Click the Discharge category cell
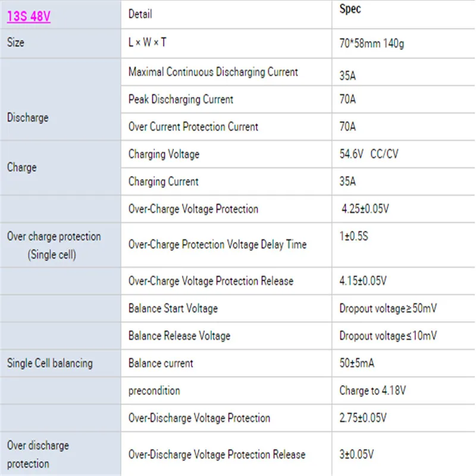 coord(60,99)
